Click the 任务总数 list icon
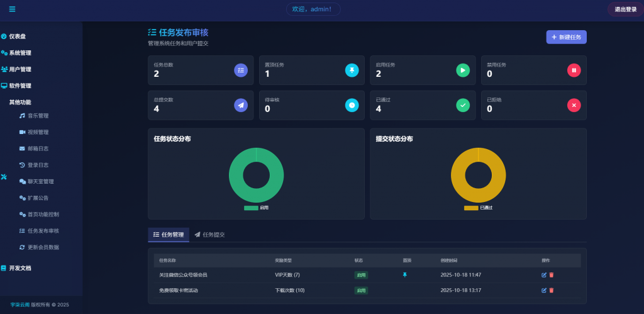Viewport: 644px width, 314px height. (241, 70)
